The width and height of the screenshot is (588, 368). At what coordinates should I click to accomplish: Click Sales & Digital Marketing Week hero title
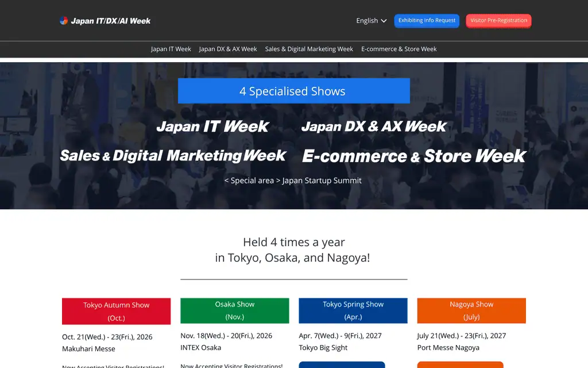[173, 155]
